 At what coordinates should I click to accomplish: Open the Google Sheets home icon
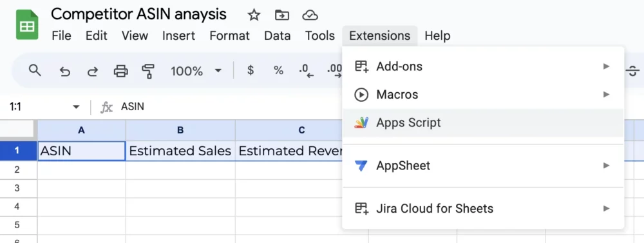tap(27, 25)
